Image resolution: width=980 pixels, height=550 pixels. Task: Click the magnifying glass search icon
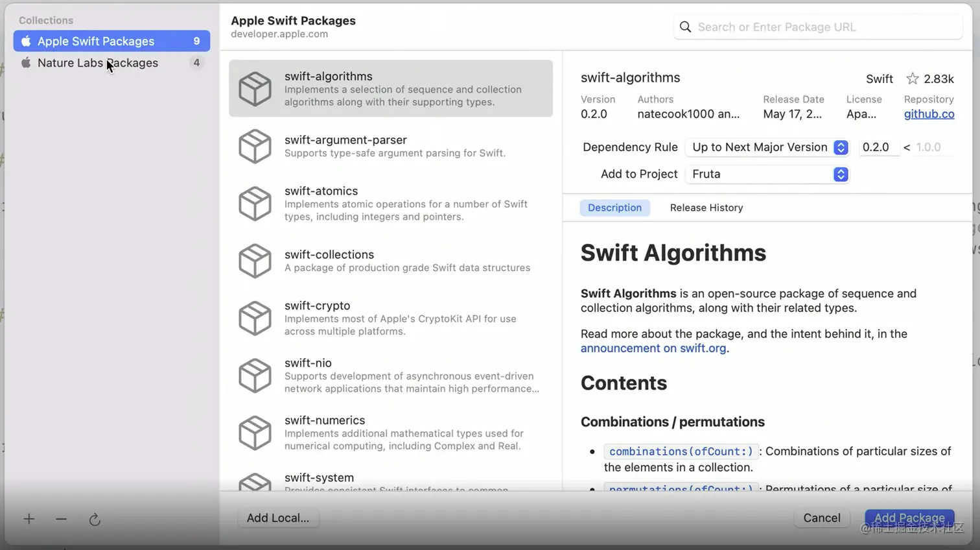[685, 27]
